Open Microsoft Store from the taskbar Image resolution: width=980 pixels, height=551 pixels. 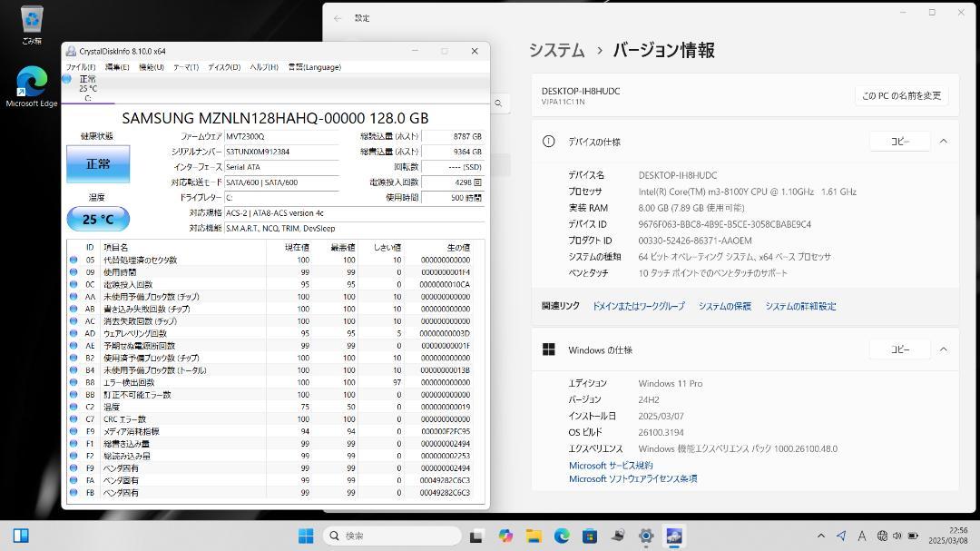590,536
